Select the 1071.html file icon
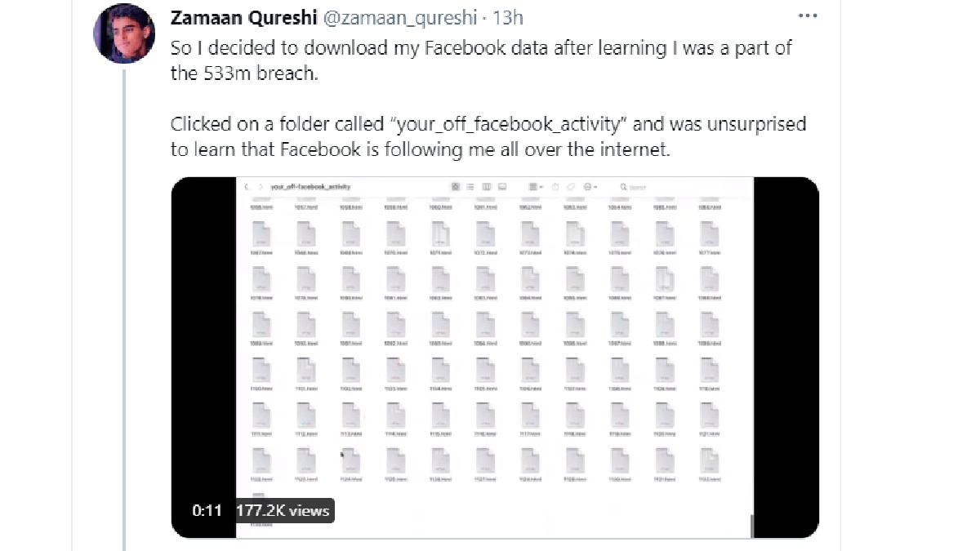The width and height of the screenshot is (980, 551). 440,237
